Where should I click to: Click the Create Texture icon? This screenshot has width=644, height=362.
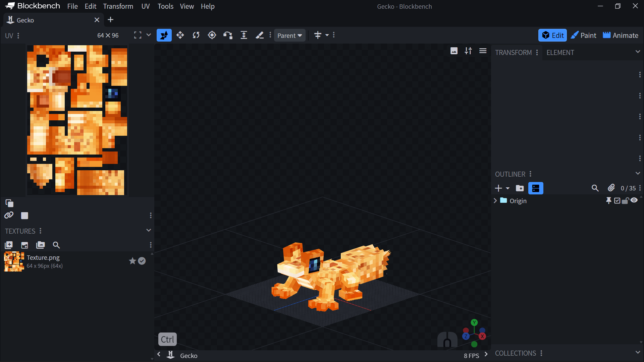(24, 245)
